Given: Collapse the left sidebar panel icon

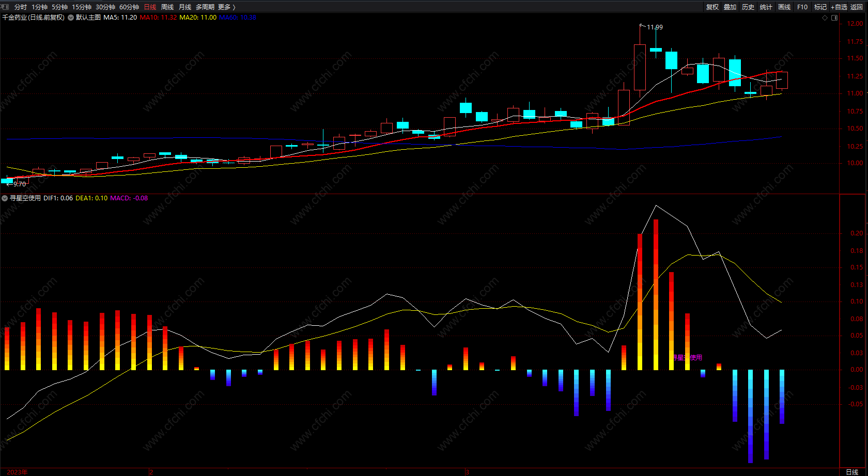Looking at the screenshot, I should point(5,7).
